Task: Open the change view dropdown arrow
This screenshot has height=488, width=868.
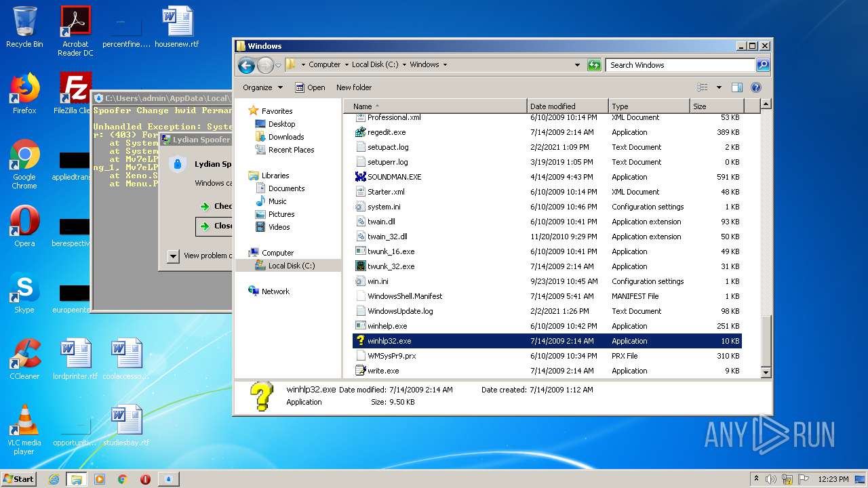Action: pyautogui.click(x=719, y=87)
